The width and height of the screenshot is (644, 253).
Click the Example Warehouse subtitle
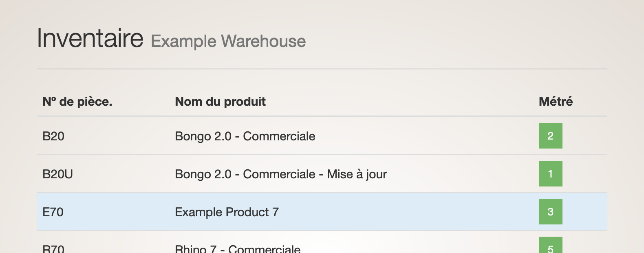(x=228, y=41)
